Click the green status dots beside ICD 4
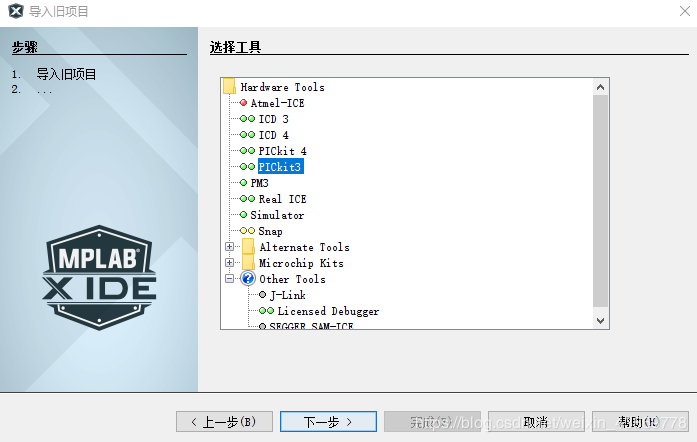 click(247, 135)
